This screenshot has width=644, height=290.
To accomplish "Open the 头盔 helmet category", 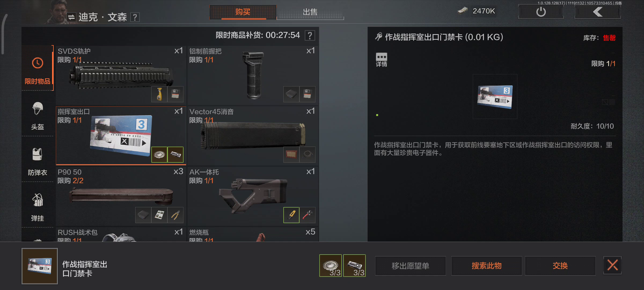I will (37, 114).
